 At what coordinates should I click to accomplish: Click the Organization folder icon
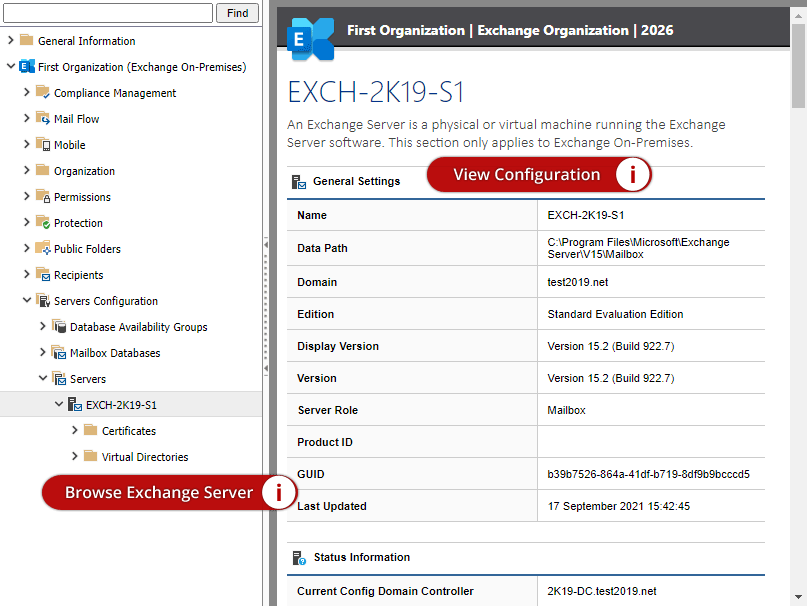coord(43,170)
